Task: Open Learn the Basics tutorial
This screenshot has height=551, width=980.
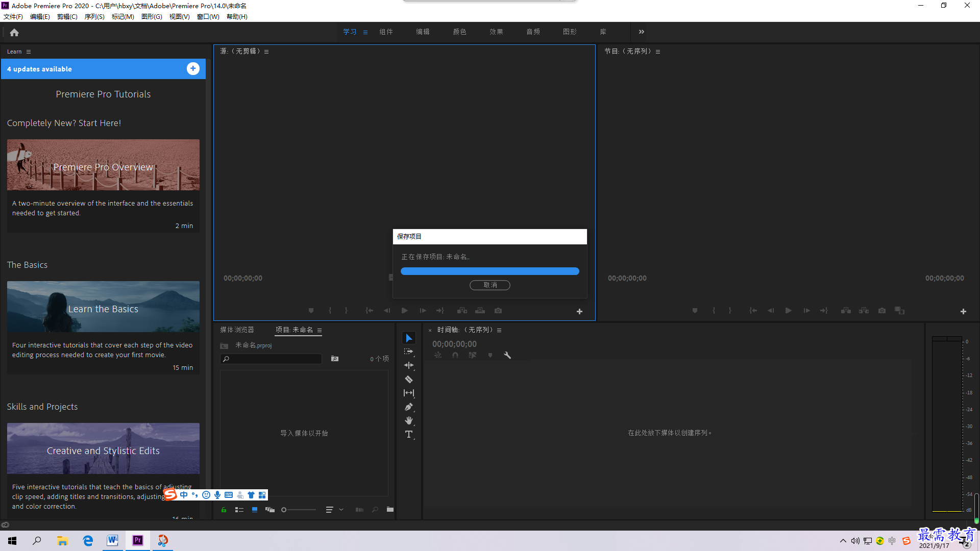Action: pyautogui.click(x=103, y=307)
